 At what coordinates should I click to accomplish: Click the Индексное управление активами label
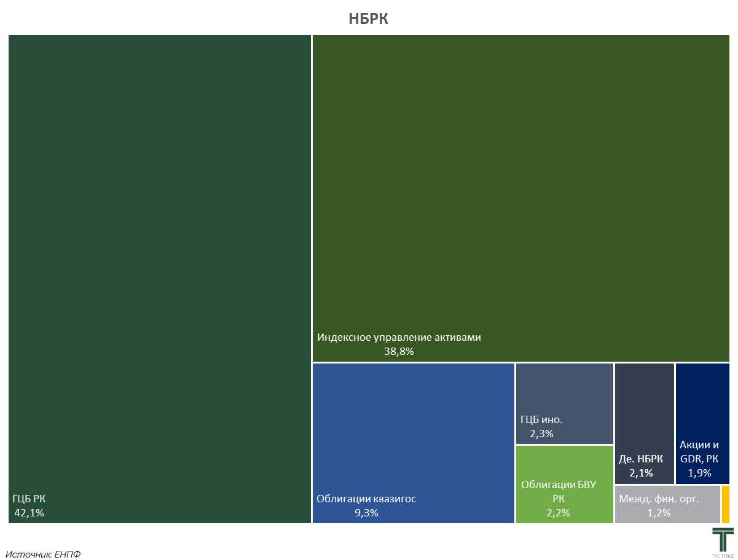coord(399,337)
